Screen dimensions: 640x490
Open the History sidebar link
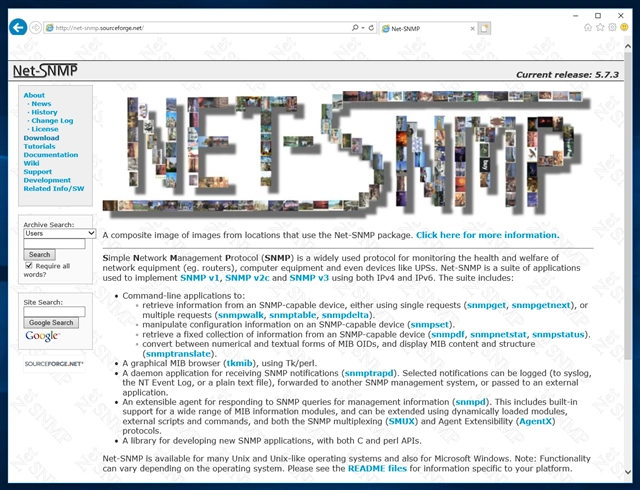pos(44,112)
